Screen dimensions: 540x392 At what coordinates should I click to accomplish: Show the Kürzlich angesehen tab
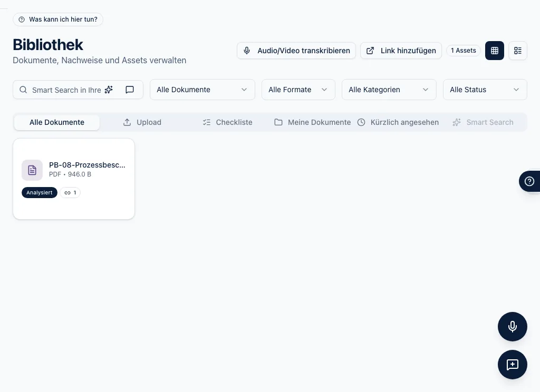click(x=398, y=123)
